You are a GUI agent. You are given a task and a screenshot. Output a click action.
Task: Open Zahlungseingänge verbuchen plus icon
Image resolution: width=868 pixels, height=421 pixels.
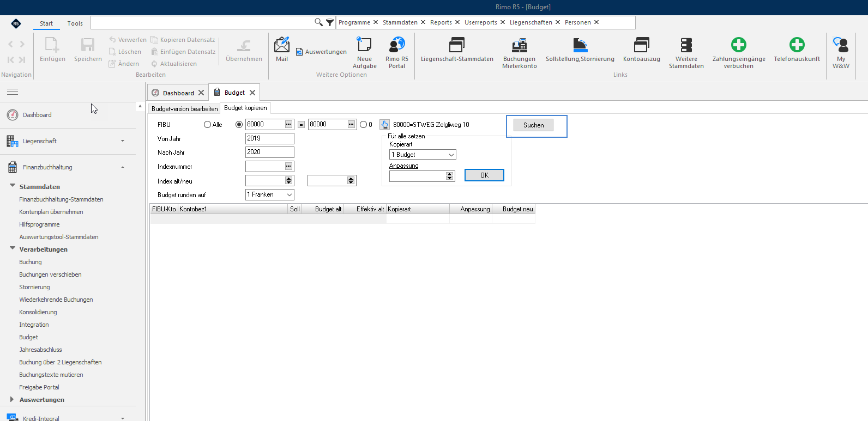(739, 45)
